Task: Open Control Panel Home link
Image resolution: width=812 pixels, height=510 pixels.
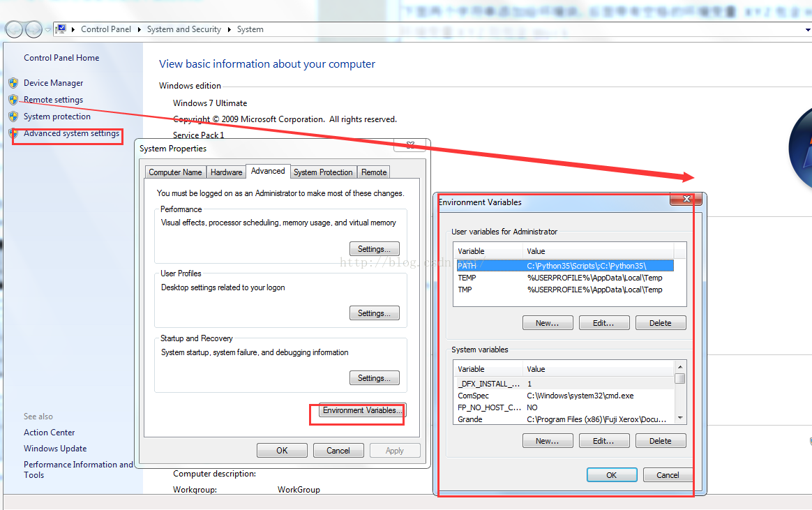Action: [61, 58]
